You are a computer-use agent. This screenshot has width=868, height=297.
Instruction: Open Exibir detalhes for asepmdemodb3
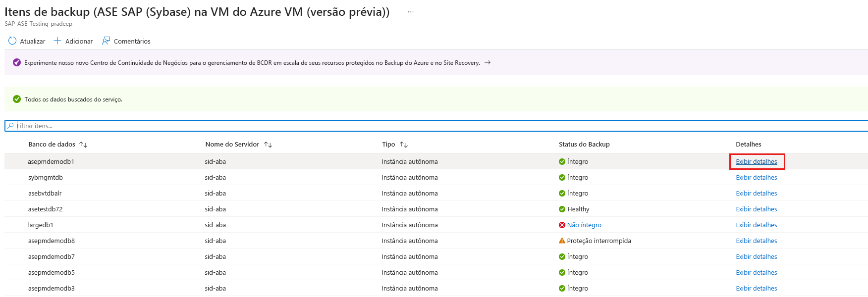coord(757,288)
